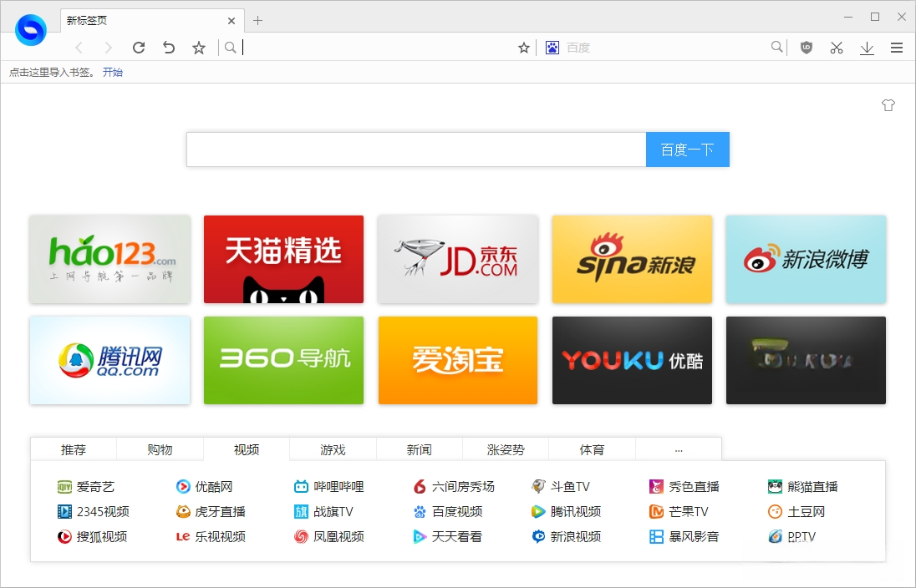Image resolution: width=916 pixels, height=588 pixels.
Task: Open the JD.COM 京东 tile
Action: 458,259
